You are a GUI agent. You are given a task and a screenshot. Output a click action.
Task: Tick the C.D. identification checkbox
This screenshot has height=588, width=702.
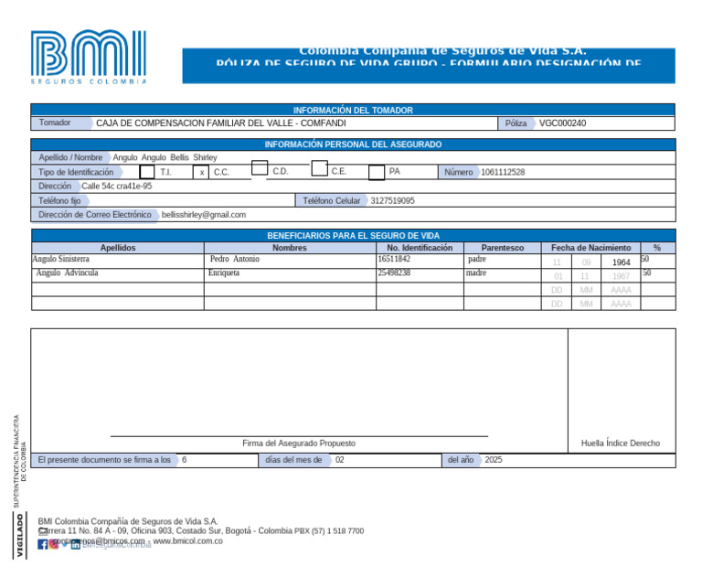pyautogui.click(x=260, y=168)
